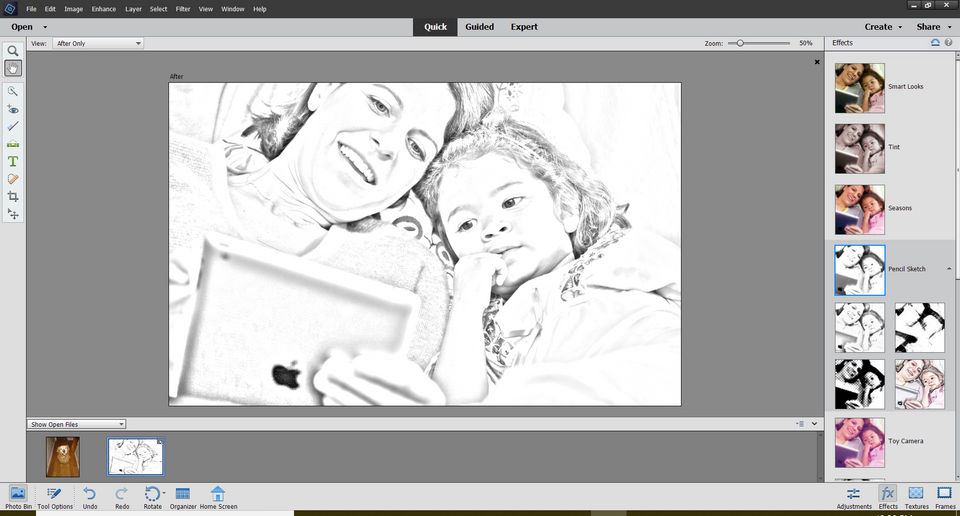960x516 pixels.
Task: Click the Zoom slider handle
Action: (x=740, y=43)
